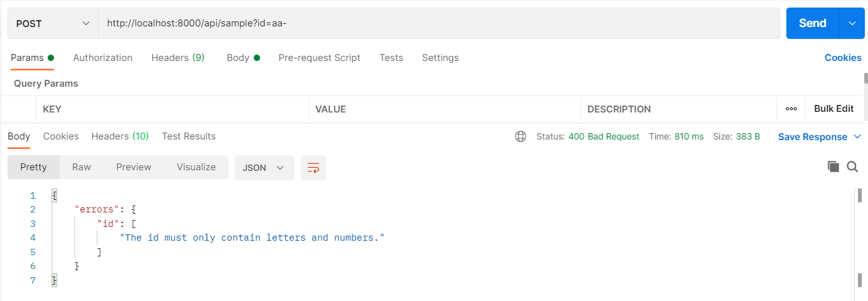The image size is (868, 301).
Task: Toggle line wrap icon next to JSON
Action: [x=313, y=168]
